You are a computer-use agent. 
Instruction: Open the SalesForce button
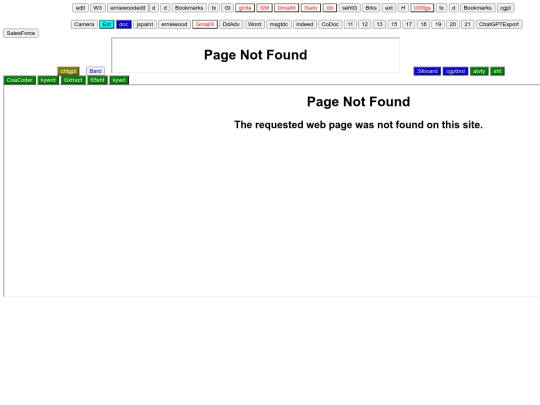pyautogui.click(x=21, y=33)
